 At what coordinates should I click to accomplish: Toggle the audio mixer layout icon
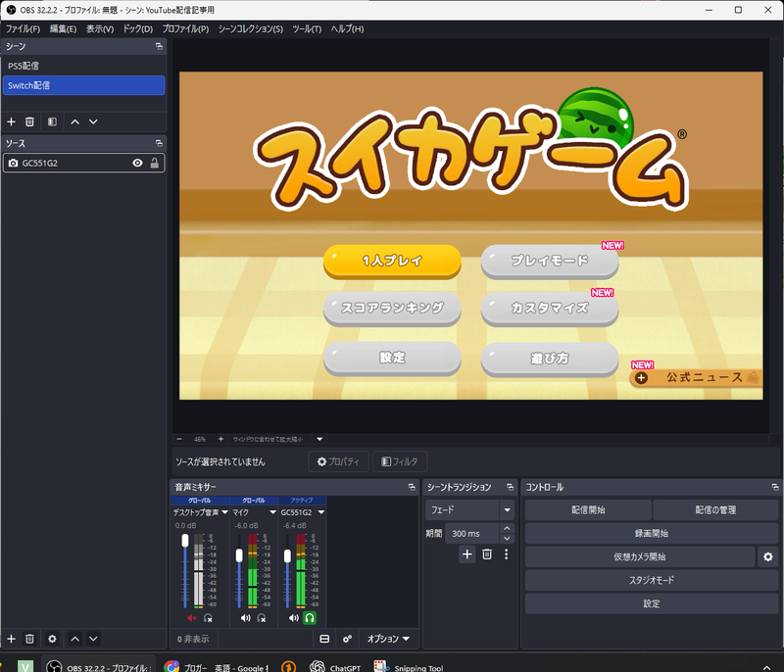pos(324,639)
